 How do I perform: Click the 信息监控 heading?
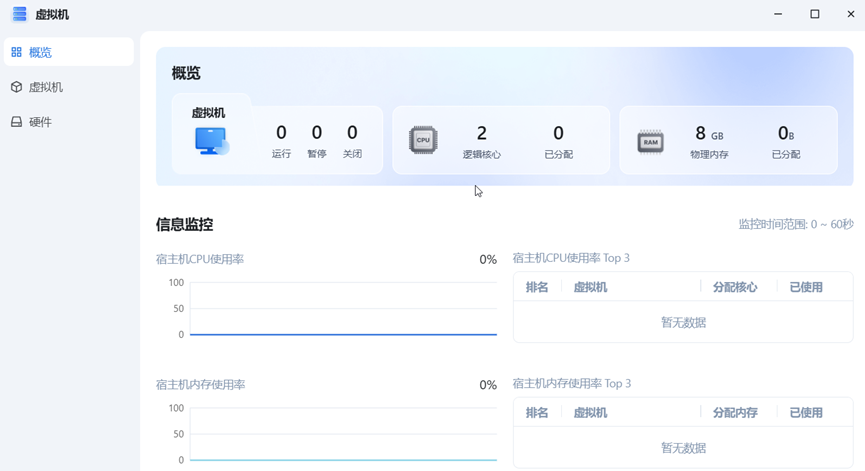(x=184, y=224)
